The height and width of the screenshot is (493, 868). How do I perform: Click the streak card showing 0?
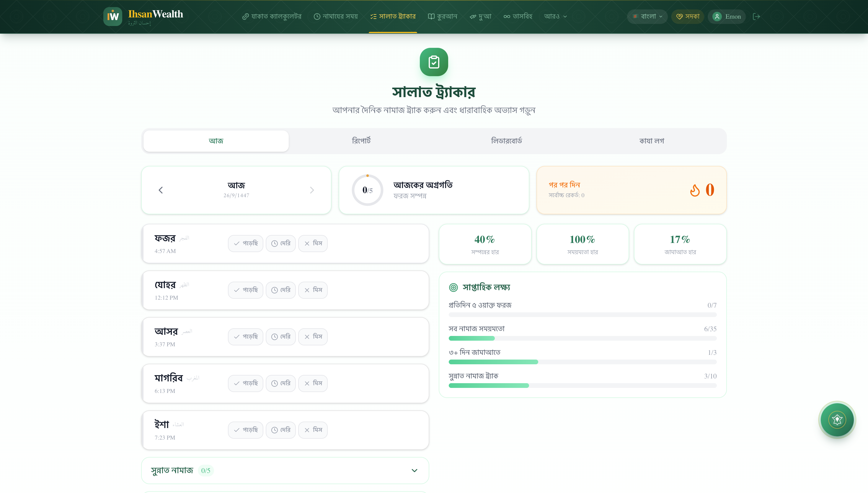pyautogui.click(x=631, y=190)
